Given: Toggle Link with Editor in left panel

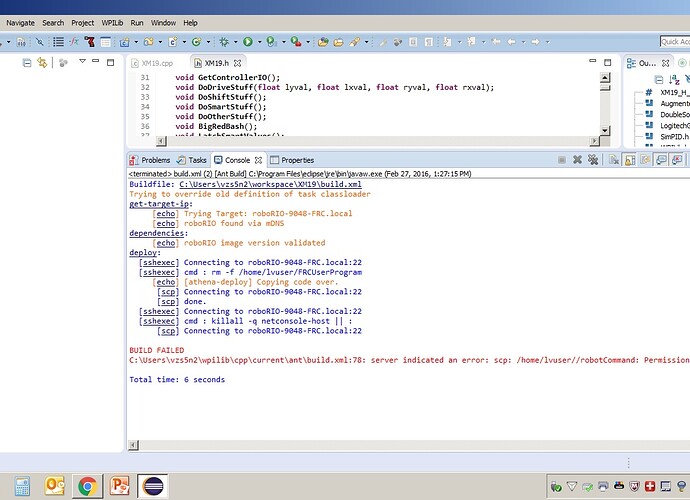Looking at the screenshot, I should 42,62.
